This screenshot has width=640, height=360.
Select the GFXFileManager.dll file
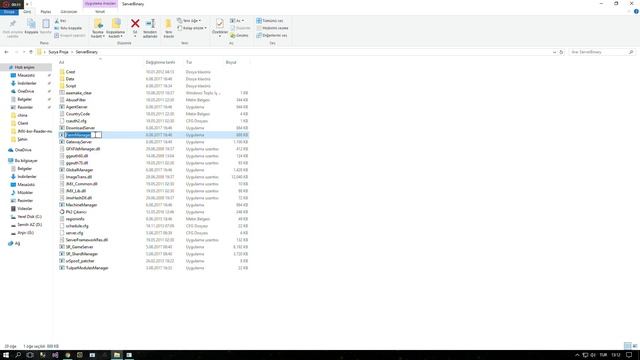pyautogui.click(x=83, y=149)
